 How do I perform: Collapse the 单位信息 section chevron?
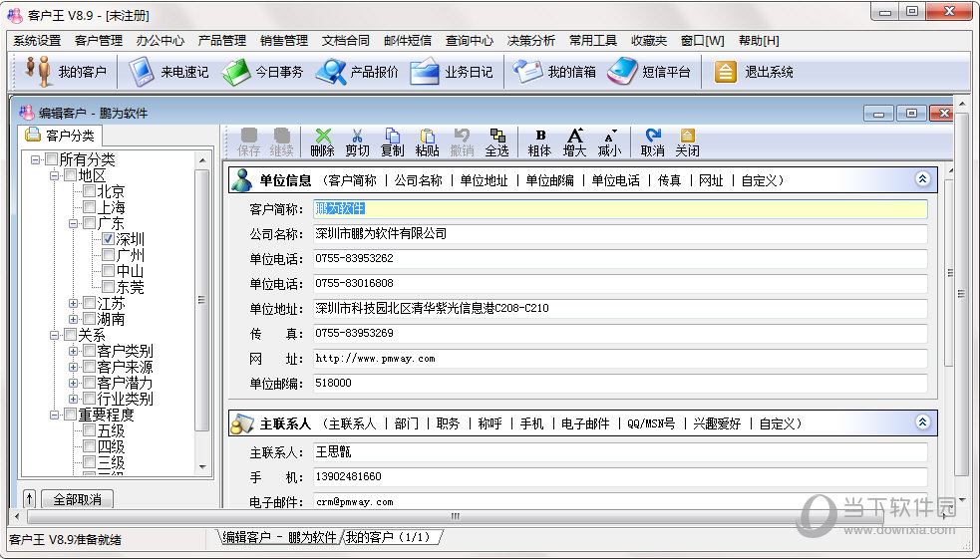922,179
